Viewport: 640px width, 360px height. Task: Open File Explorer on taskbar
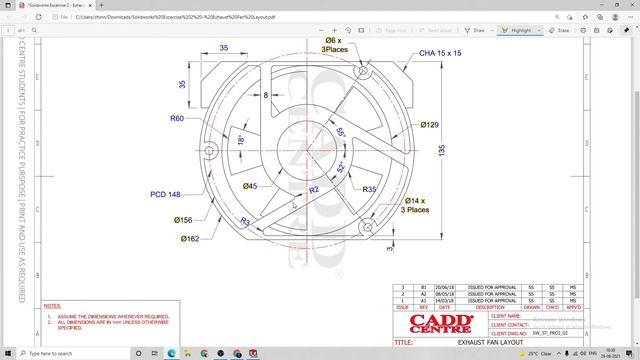pyautogui.click(x=188, y=353)
